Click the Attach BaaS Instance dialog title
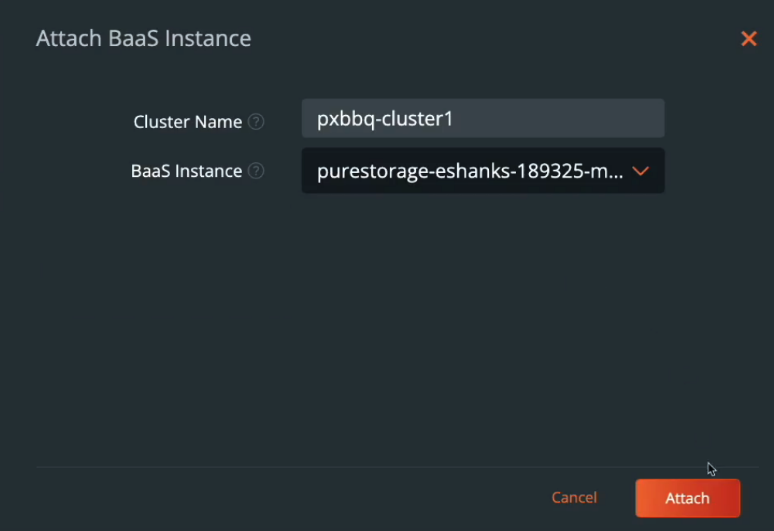 click(143, 38)
